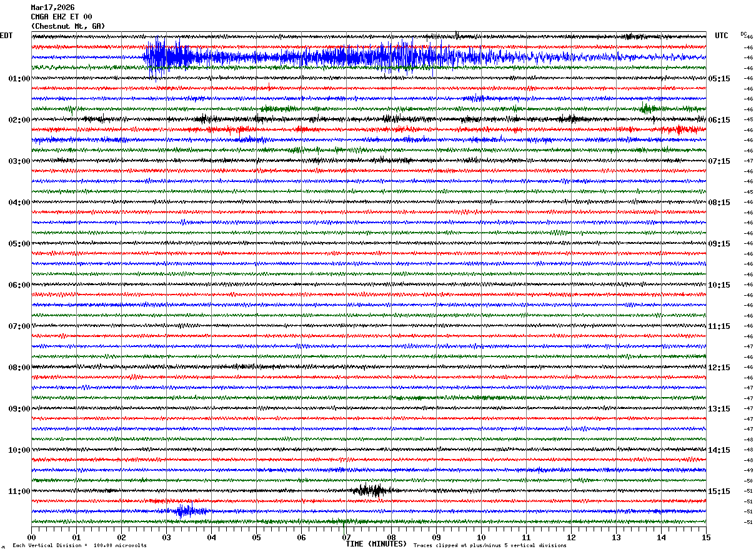Screen dimensions: 756x554
Task: Pick minute 01 on the time axis
Action: tap(76, 537)
